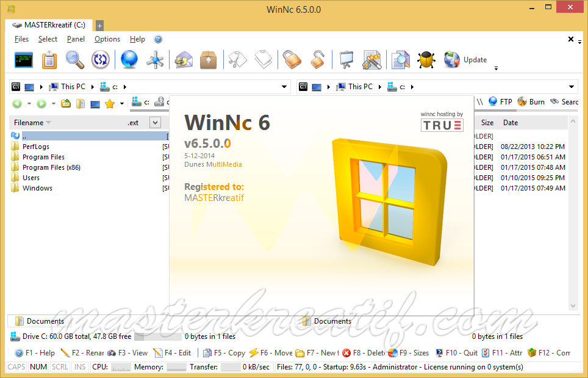
Task: Click the blue help question mark icon
Action: point(158,39)
